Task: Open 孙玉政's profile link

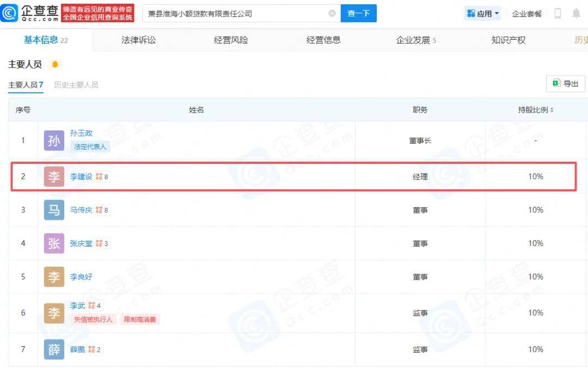Action: [81, 133]
